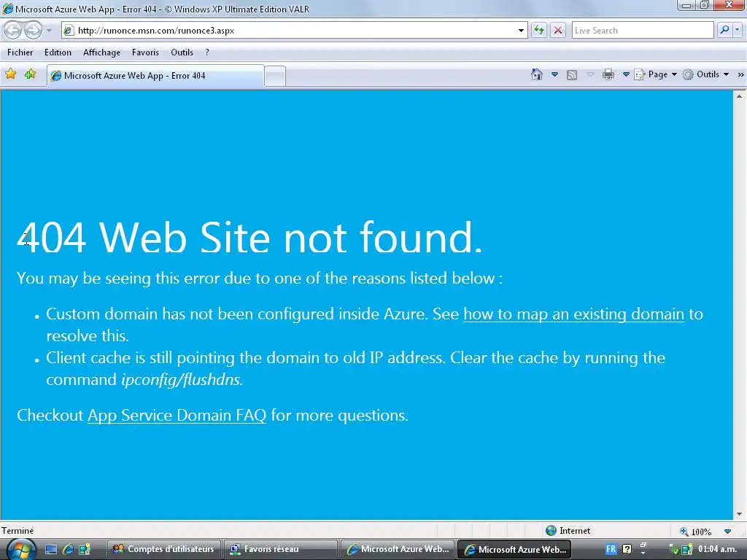Screen dimensions: 747x560
Task: Open search options dropdown arrow
Action: pos(737,31)
